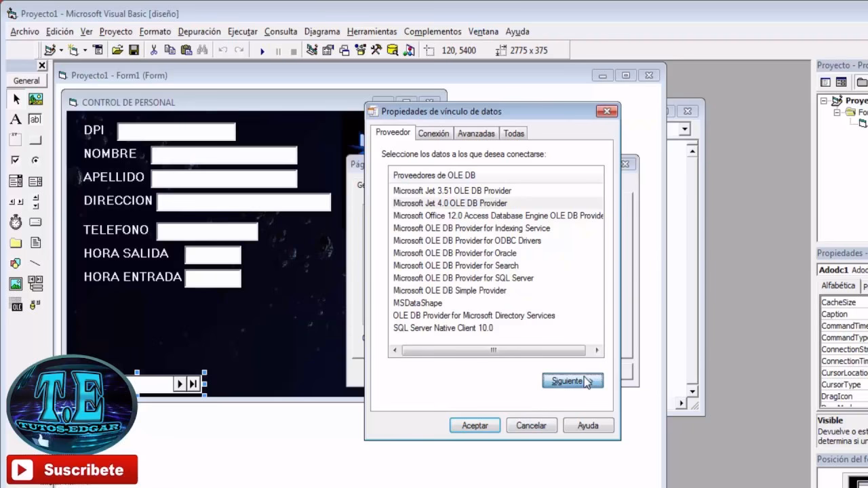The height and width of the screenshot is (488, 868).
Task: Start the program with play icon
Action: point(262,51)
